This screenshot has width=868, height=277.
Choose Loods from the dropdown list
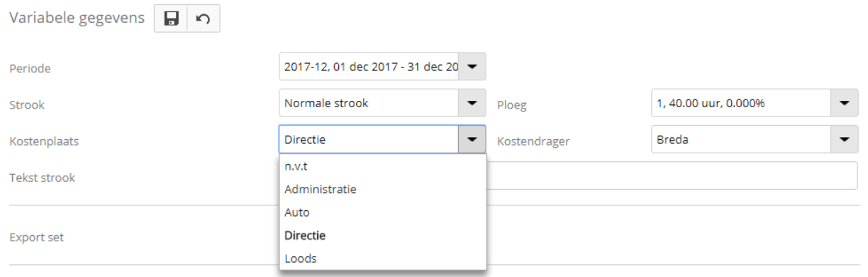coord(383,258)
